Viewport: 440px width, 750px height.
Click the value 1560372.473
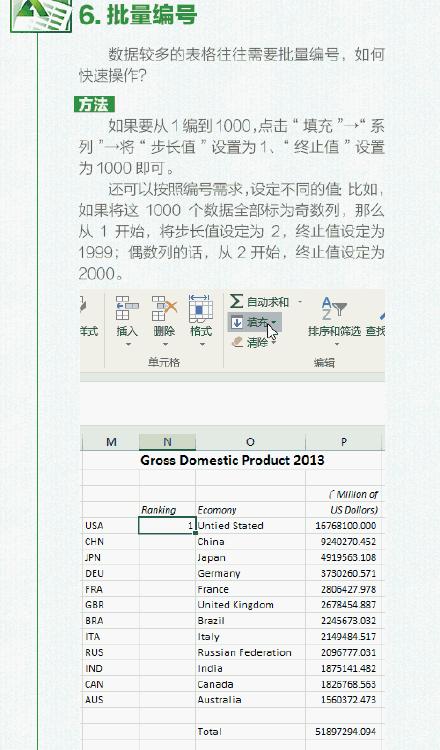coord(349,699)
